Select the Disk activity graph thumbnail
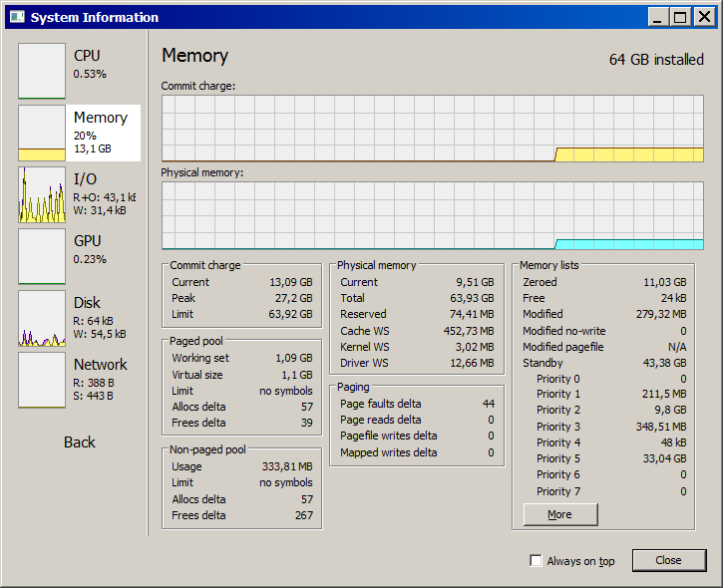Viewport: 723px width, 588px height. coord(42,318)
